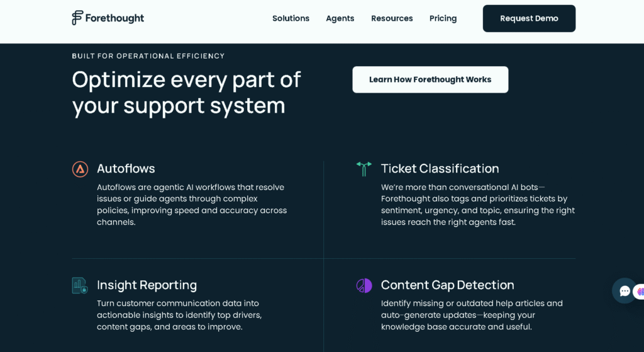Click the Request Demo button

click(529, 18)
